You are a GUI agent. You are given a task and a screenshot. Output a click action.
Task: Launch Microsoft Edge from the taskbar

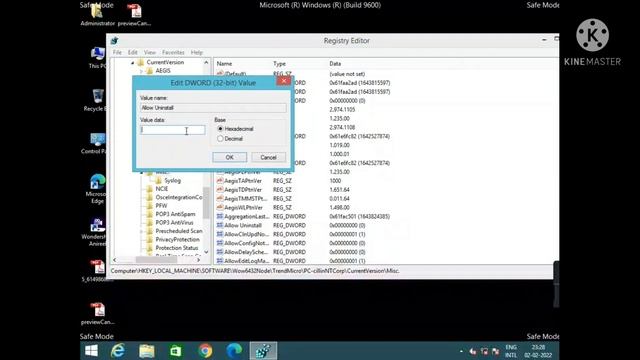[234, 351]
